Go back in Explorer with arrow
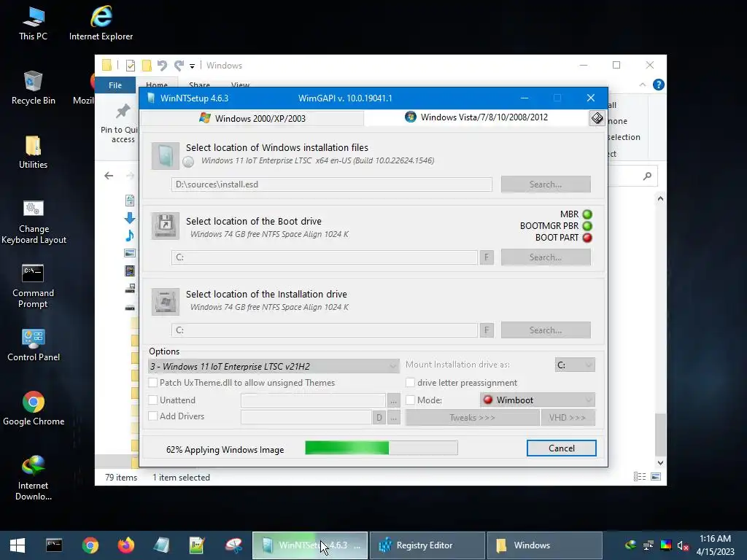This screenshot has width=747, height=560. [109, 176]
